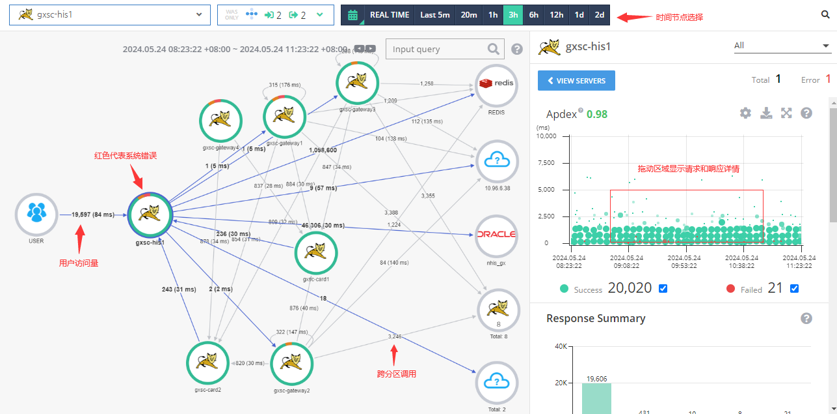Click the 84 (140 ms) link label
The image size is (837, 414).
coord(396,262)
